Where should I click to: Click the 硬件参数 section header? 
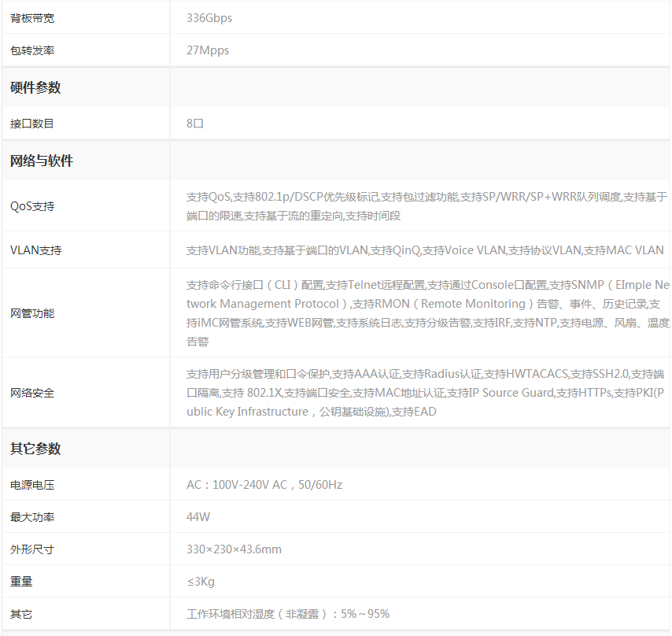click(35, 87)
